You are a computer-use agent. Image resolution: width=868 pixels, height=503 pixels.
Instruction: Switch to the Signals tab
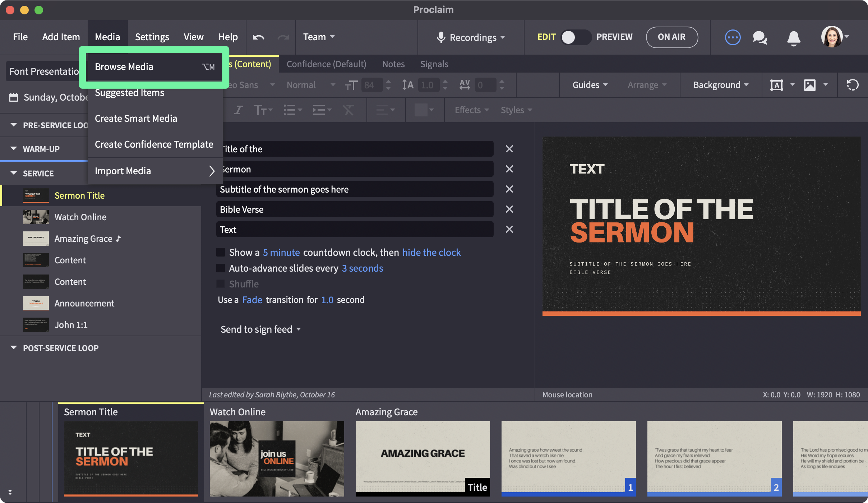434,64
